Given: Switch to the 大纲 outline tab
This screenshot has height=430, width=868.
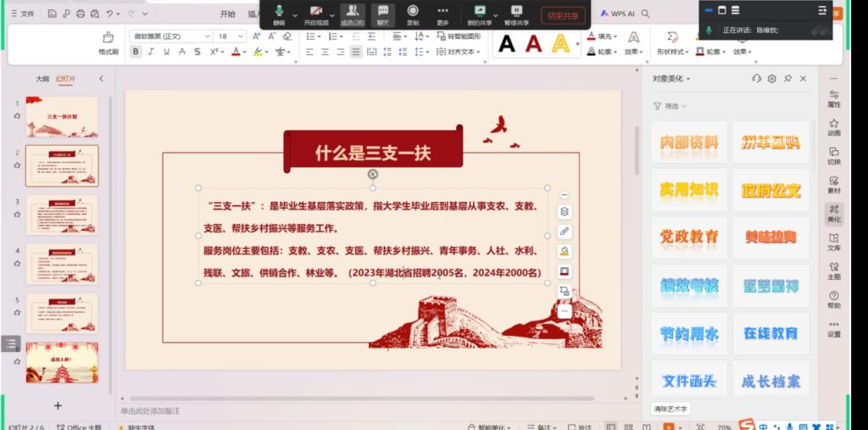Looking at the screenshot, I should tap(42, 79).
